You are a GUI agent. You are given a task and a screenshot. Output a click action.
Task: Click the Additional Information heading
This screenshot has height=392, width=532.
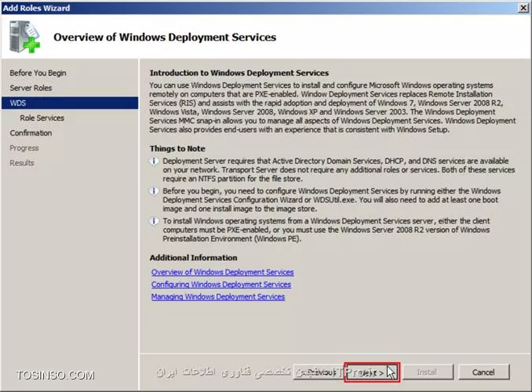pos(193,258)
